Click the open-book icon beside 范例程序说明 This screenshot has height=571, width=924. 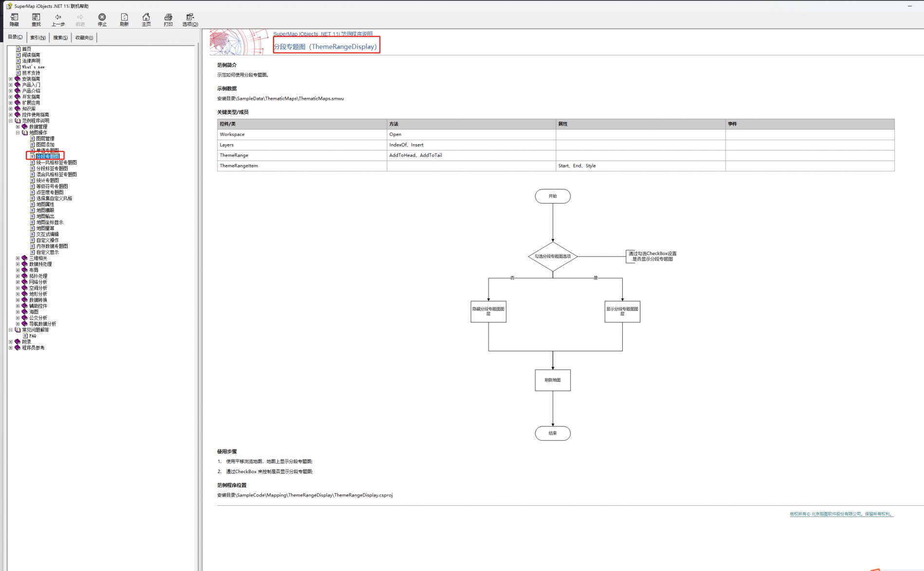pyautogui.click(x=18, y=121)
